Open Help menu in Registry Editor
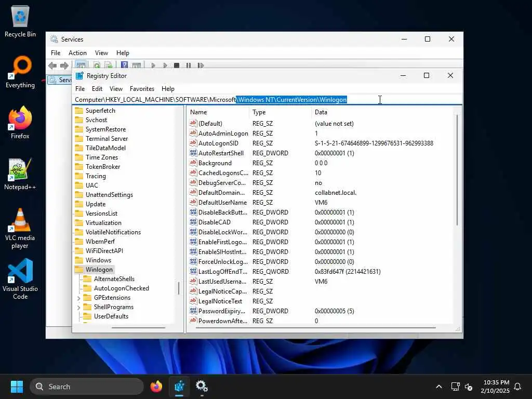This screenshot has width=532, height=399. pos(168,88)
